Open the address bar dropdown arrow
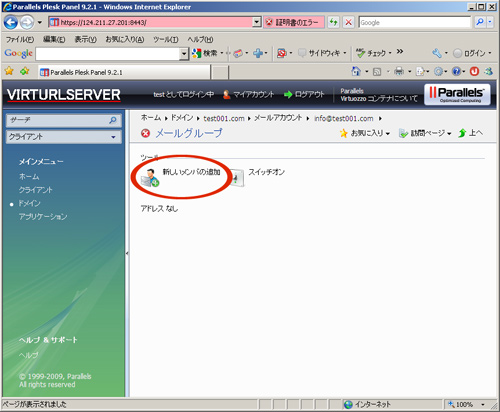 pos(256,22)
